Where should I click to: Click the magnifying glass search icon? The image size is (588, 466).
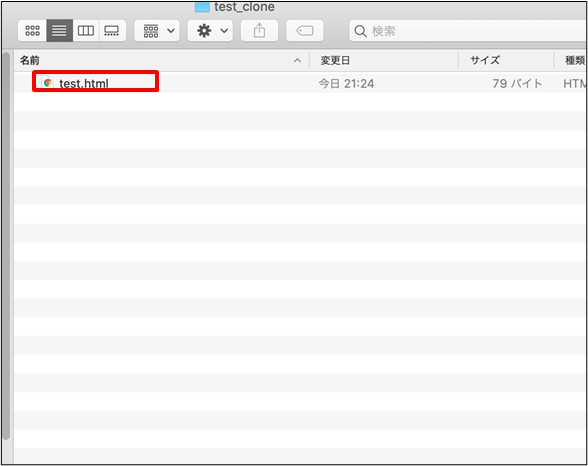tap(360, 31)
